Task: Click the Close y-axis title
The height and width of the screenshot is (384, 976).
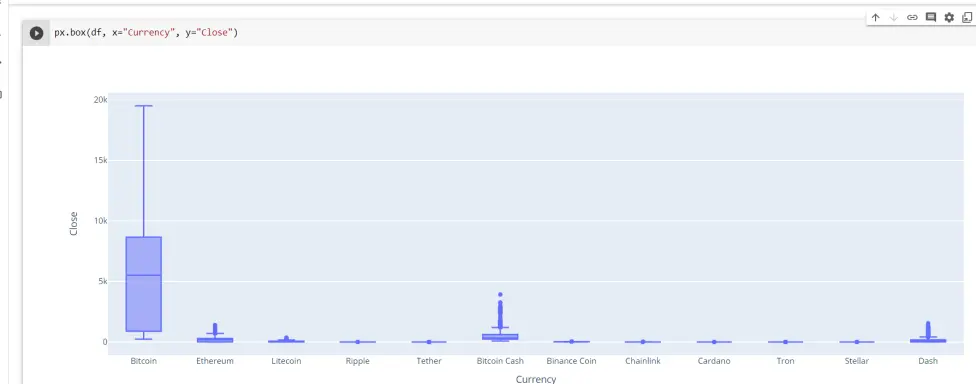Action: (x=73, y=224)
